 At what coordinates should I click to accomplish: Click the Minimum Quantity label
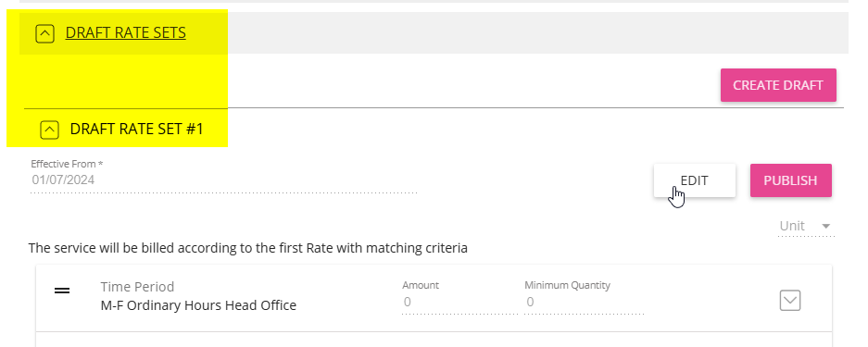[568, 285]
